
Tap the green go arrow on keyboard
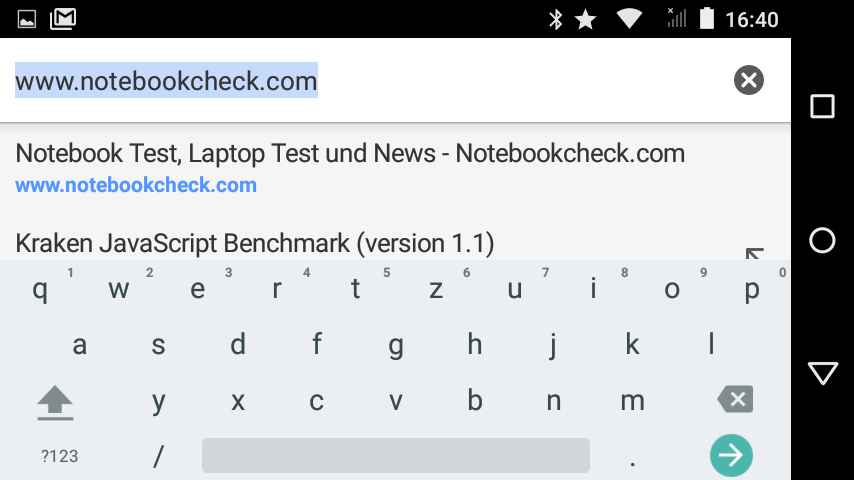[x=731, y=455]
